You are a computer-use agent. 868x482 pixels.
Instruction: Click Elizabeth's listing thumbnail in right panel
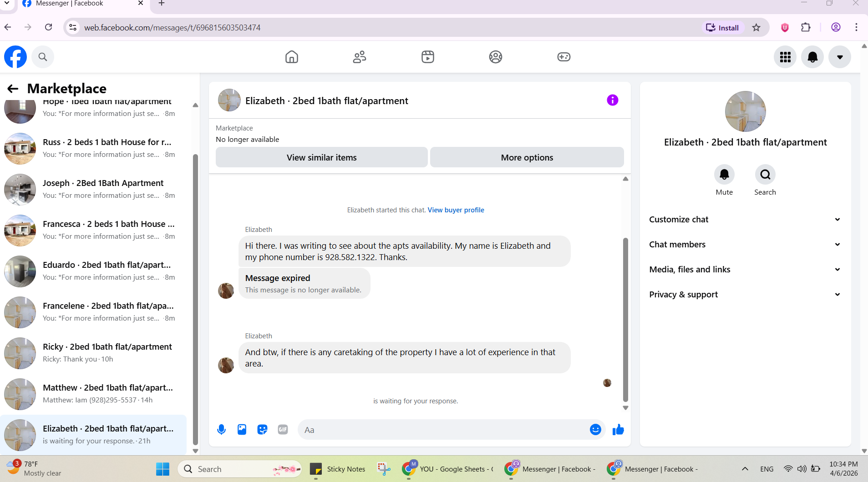[745, 111]
